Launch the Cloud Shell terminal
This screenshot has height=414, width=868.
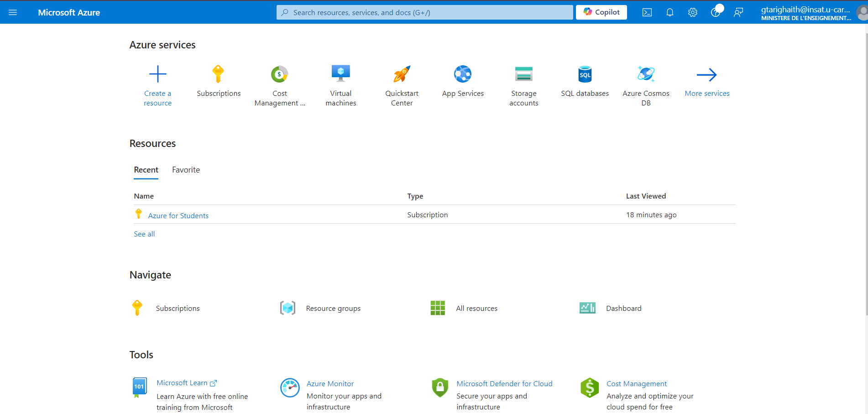[647, 12]
